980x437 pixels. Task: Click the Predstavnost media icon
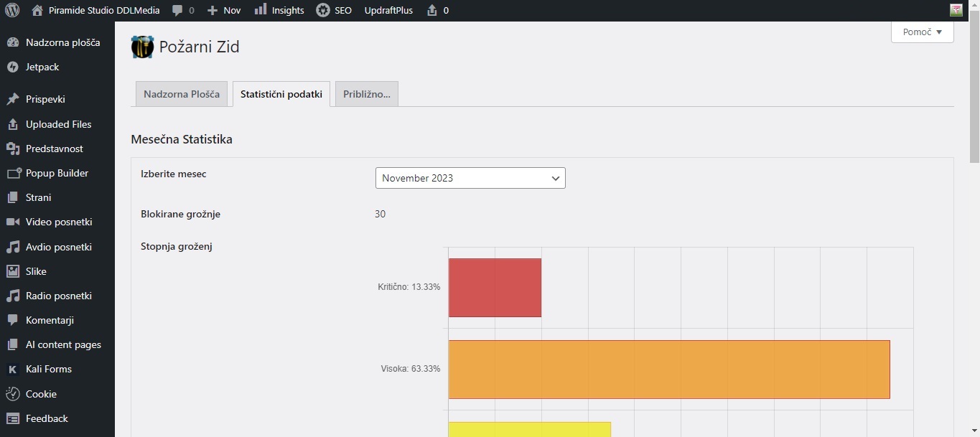point(12,149)
